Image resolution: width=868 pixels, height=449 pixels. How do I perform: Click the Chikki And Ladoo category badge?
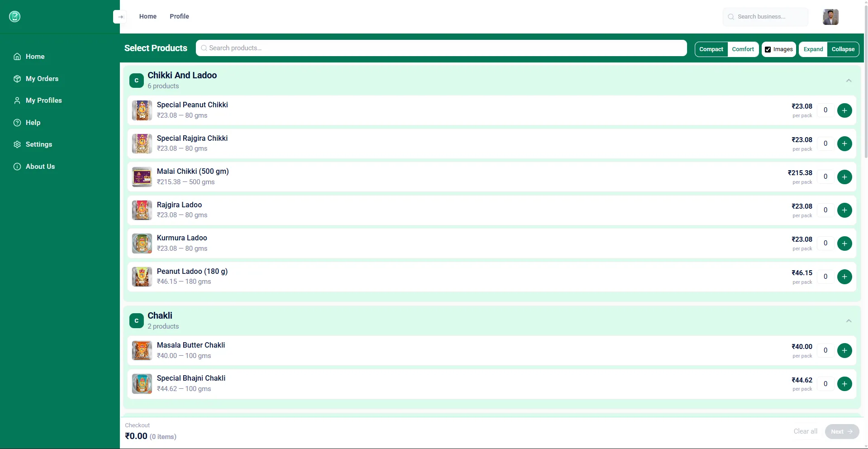pos(137,80)
